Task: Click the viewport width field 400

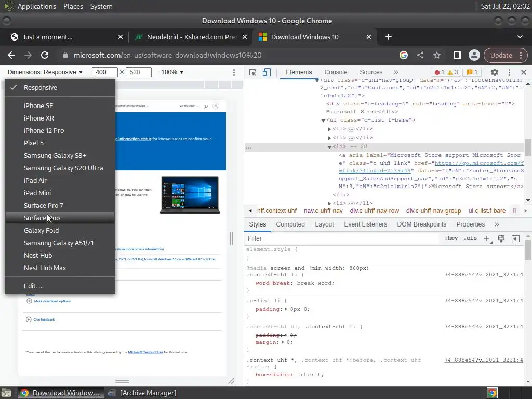Action: point(105,72)
